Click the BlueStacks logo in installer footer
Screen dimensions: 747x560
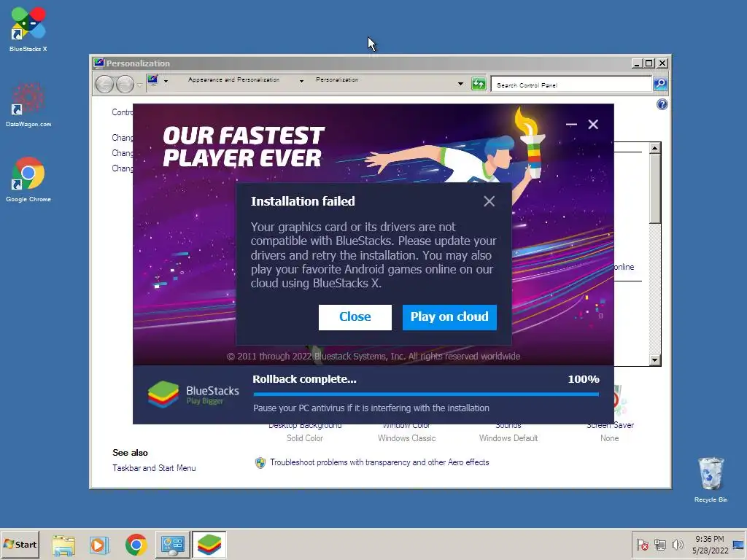click(193, 394)
